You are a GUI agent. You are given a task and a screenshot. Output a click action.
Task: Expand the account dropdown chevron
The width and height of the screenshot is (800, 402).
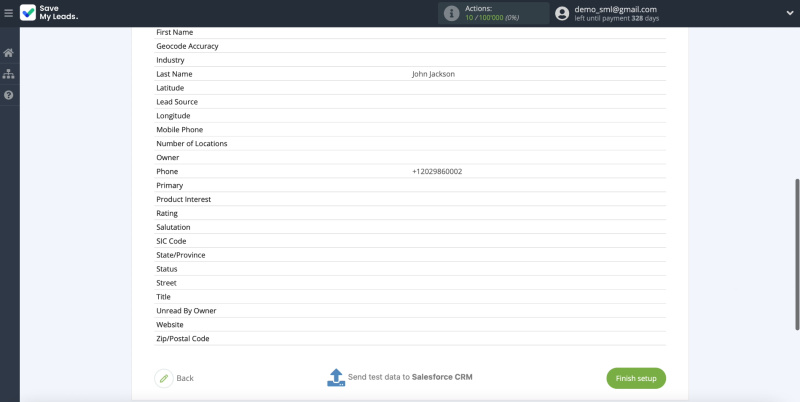790,13
